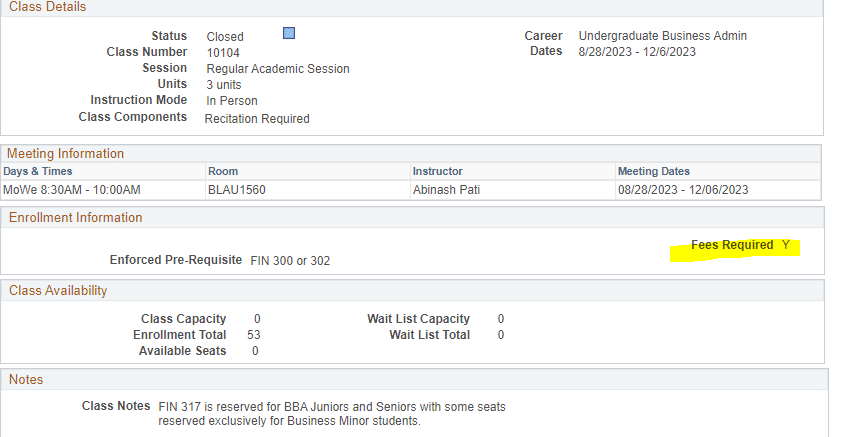This screenshot has width=866, height=437.
Task: Select the Meeting Information section header
Action: [x=66, y=154]
